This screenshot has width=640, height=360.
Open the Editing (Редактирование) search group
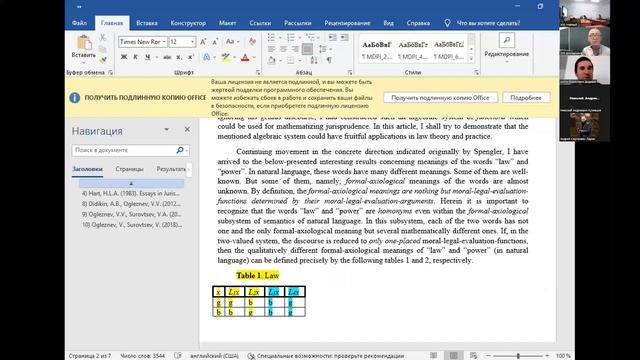pyautogui.click(x=507, y=48)
